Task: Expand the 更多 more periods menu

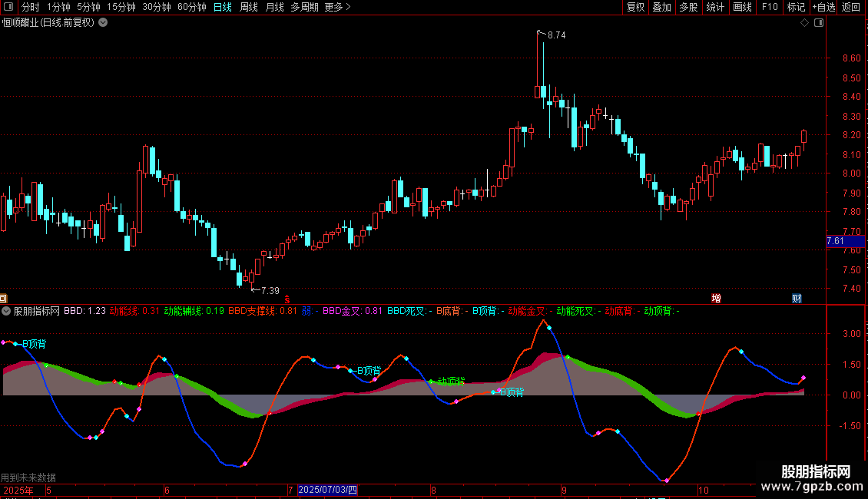Action: pyautogui.click(x=337, y=7)
